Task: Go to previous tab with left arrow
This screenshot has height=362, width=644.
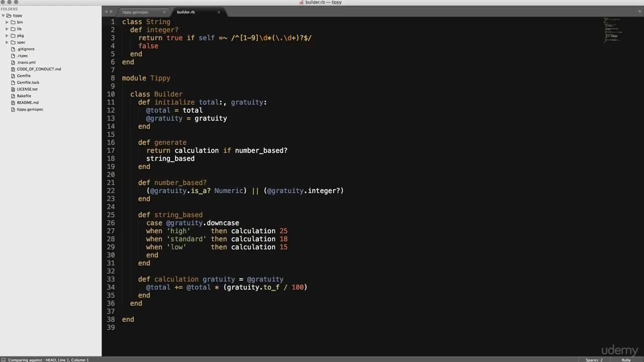Action: 106,12
